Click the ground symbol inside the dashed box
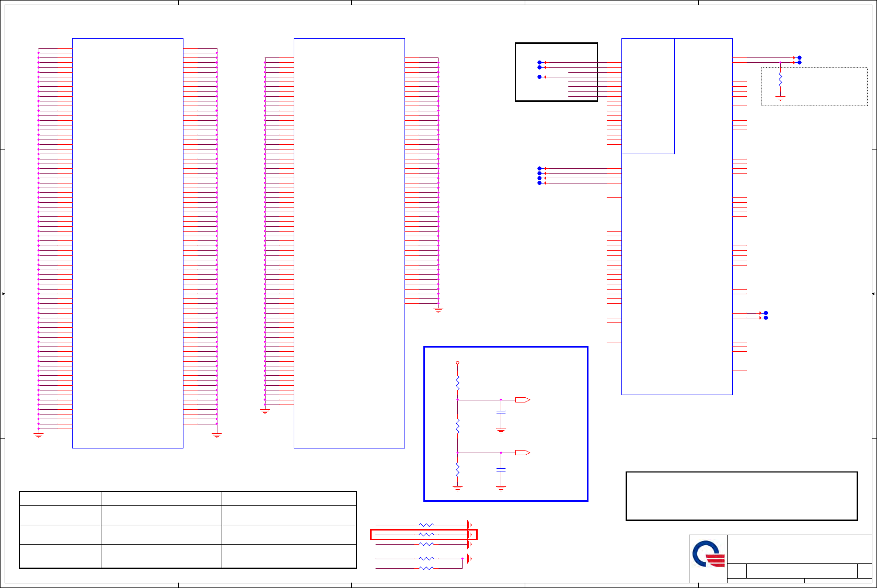 coord(780,98)
